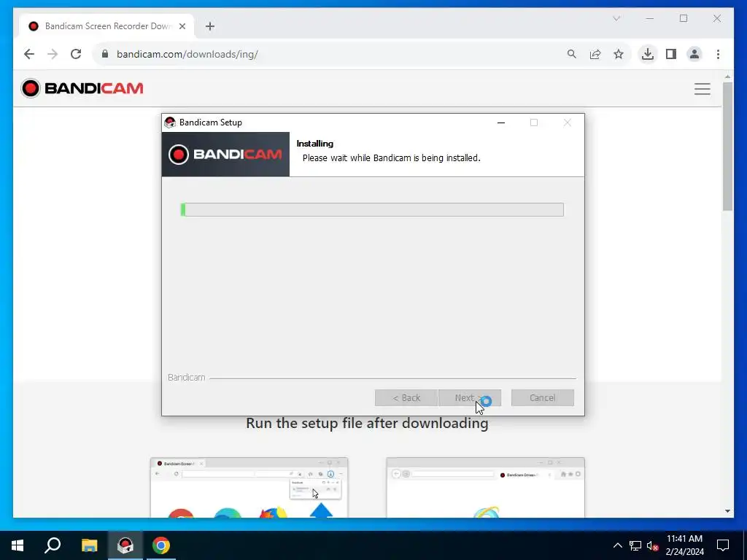
Task: Click the Chrome download instructions thumbnail
Action: pos(249,487)
